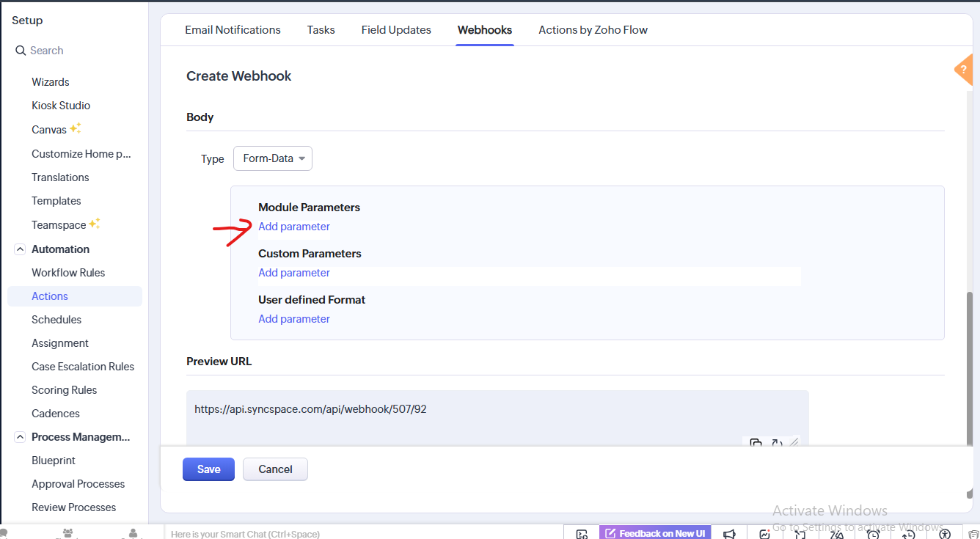Switch to the Email Notifications tab

(233, 30)
